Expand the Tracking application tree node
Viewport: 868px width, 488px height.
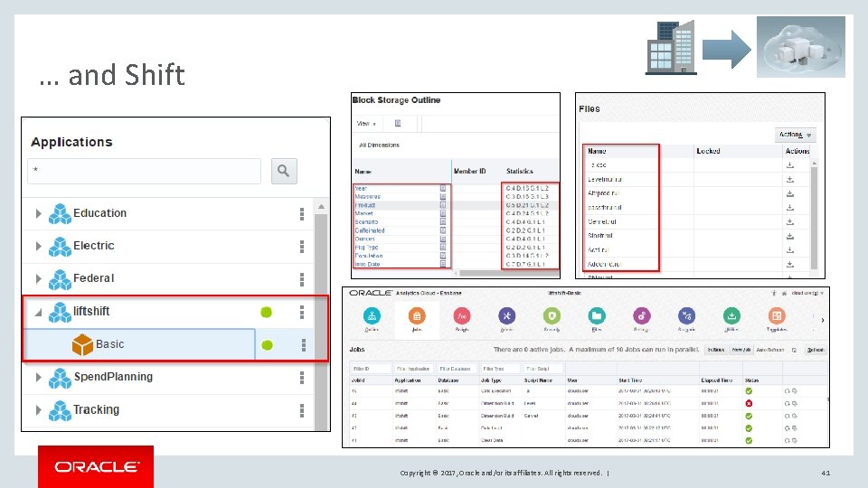[38, 410]
